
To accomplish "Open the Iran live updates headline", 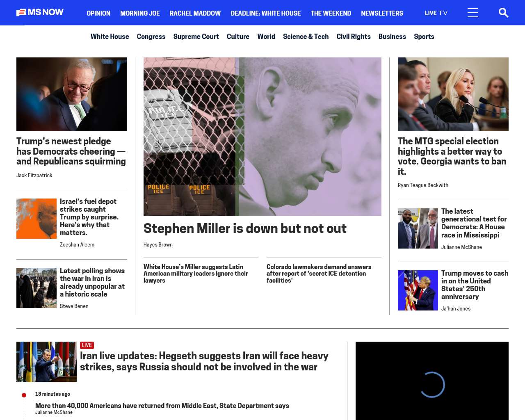I will coord(204,361).
